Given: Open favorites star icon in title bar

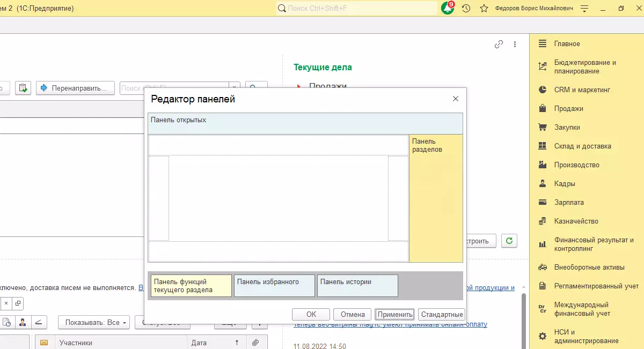Looking at the screenshot, I should tap(484, 9).
